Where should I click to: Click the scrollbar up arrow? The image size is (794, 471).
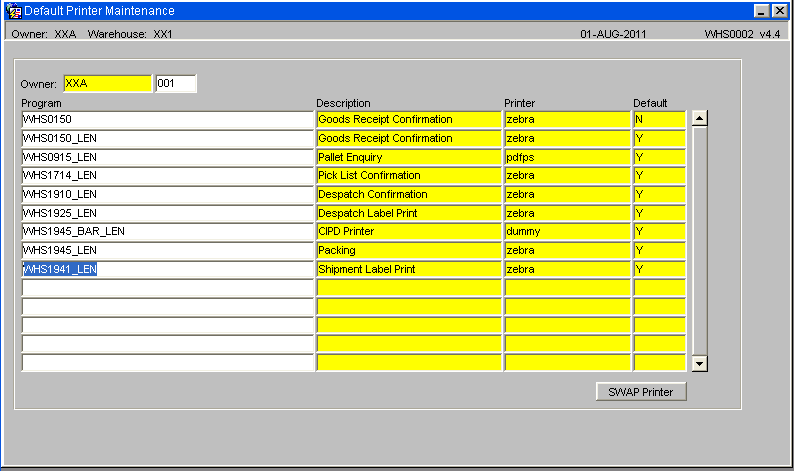click(699, 119)
